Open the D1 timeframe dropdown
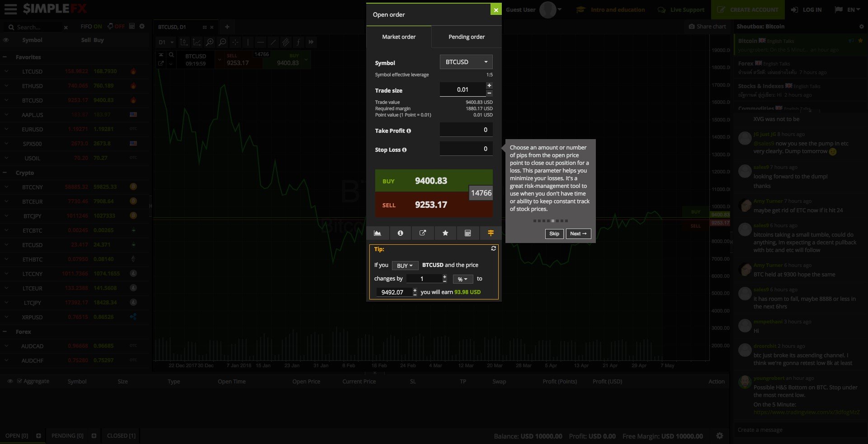 (166, 42)
